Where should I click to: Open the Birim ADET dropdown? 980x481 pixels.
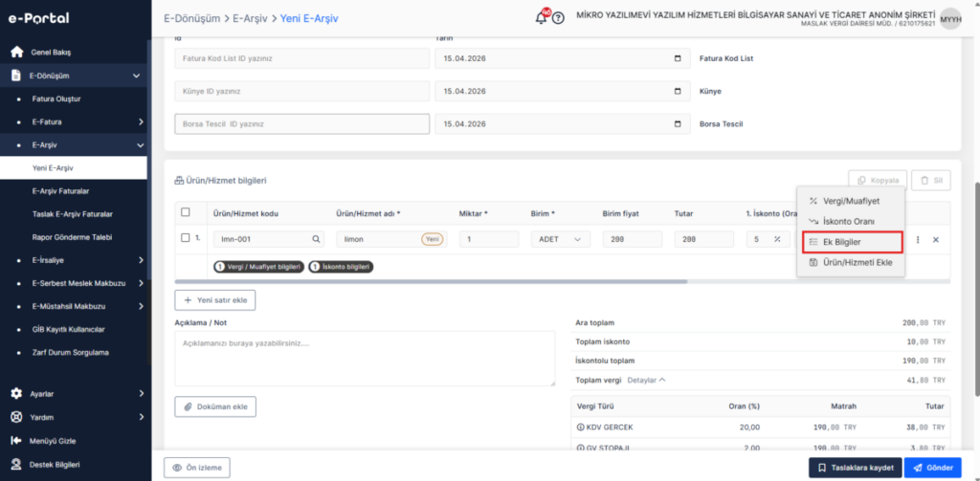(x=560, y=239)
